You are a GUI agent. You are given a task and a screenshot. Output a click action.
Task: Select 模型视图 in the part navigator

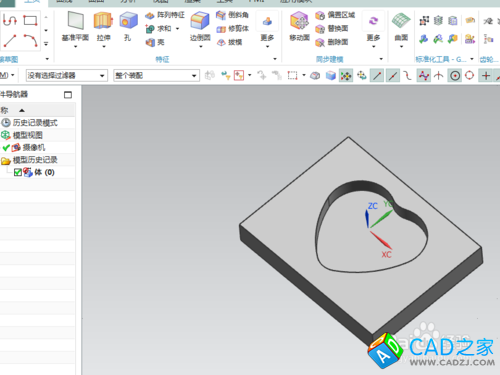click(28, 135)
